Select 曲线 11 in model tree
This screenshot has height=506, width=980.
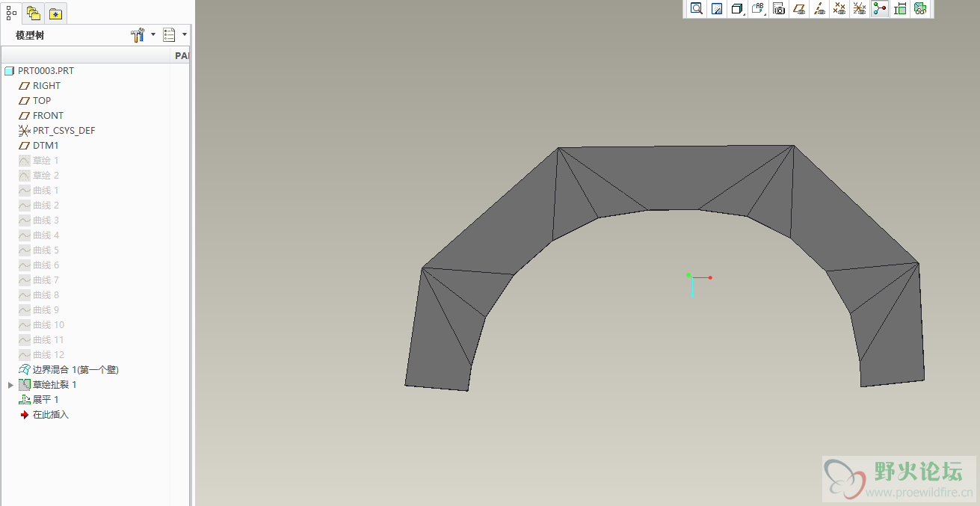49,340
